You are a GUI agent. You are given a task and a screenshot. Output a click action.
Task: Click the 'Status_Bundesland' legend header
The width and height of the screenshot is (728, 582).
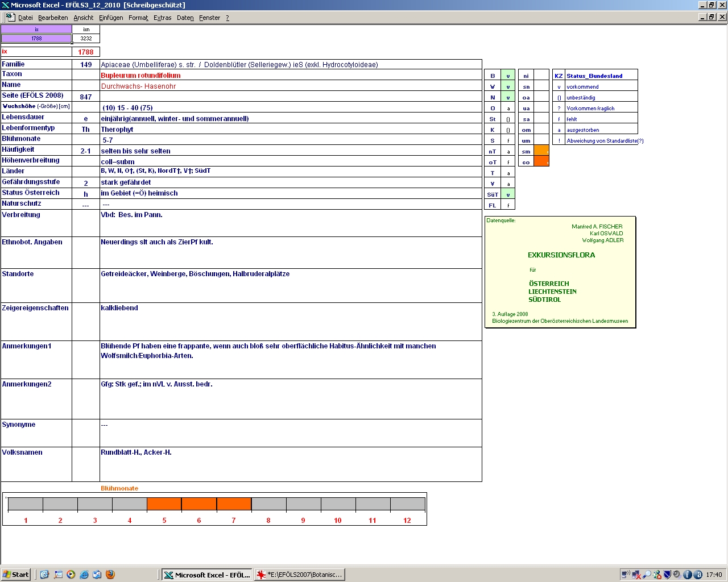pyautogui.click(x=594, y=76)
